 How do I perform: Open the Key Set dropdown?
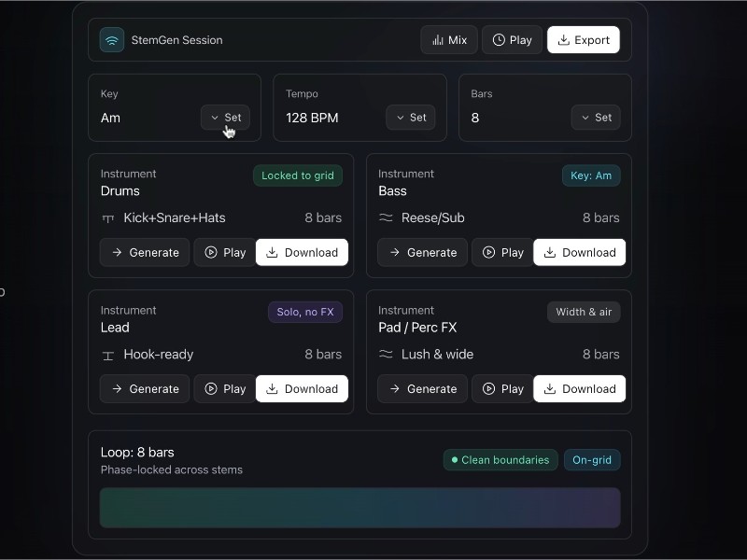[x=225, y=118]
